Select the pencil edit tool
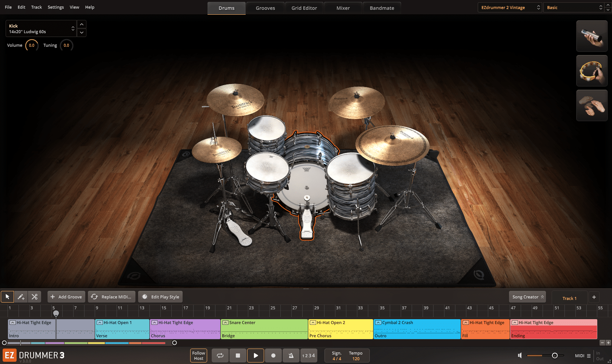The width and height of the screenshot is (612, 364). click(21, 297)
